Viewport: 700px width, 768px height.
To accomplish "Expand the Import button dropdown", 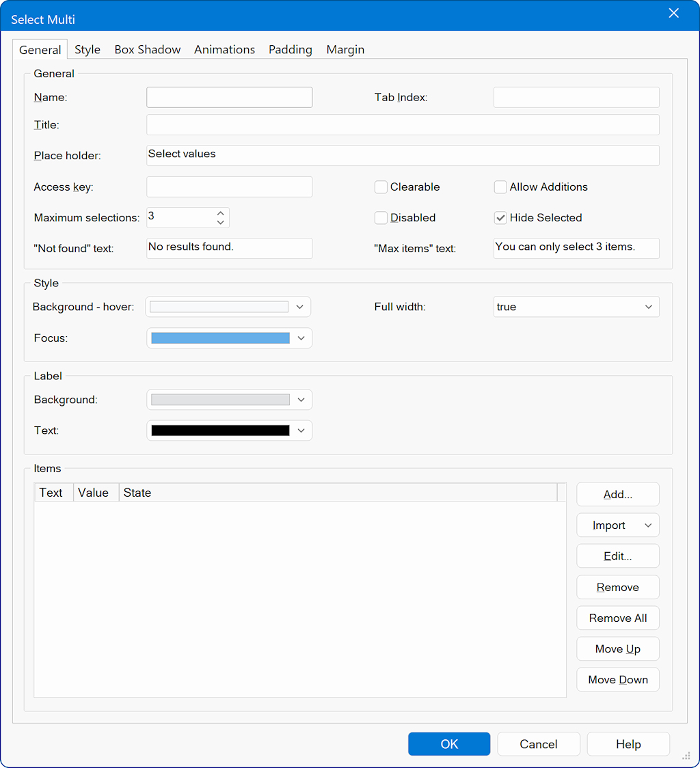I will 647,525.
